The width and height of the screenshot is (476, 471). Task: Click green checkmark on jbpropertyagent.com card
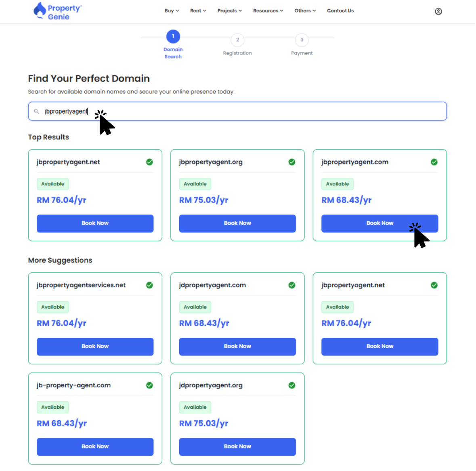(434, 162)
